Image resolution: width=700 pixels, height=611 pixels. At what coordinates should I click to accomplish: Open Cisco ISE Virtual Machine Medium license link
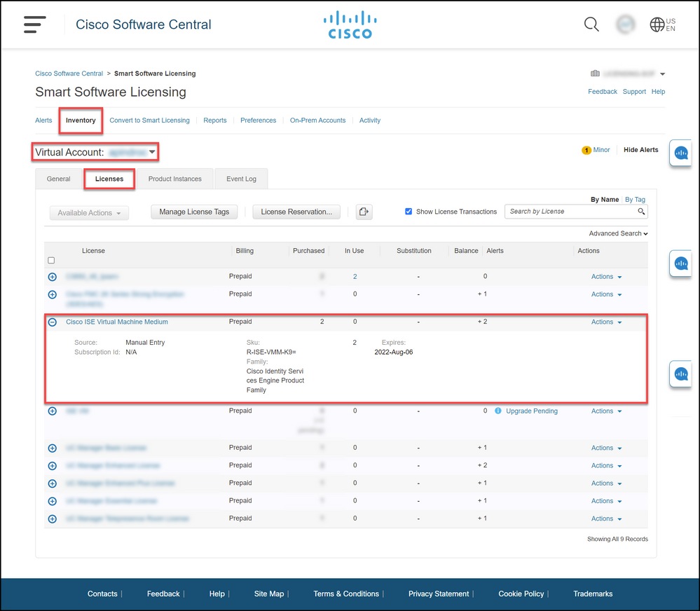tap(117, 322)
